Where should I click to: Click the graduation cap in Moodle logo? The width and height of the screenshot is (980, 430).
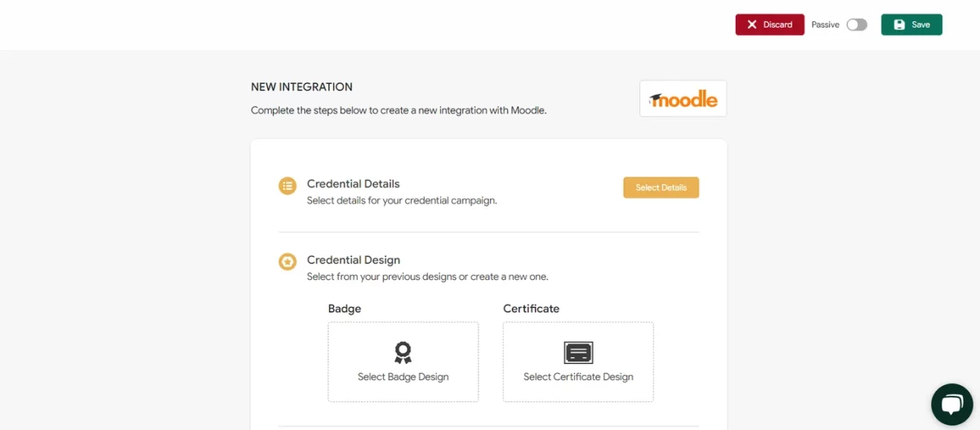[x=657, y=100]
